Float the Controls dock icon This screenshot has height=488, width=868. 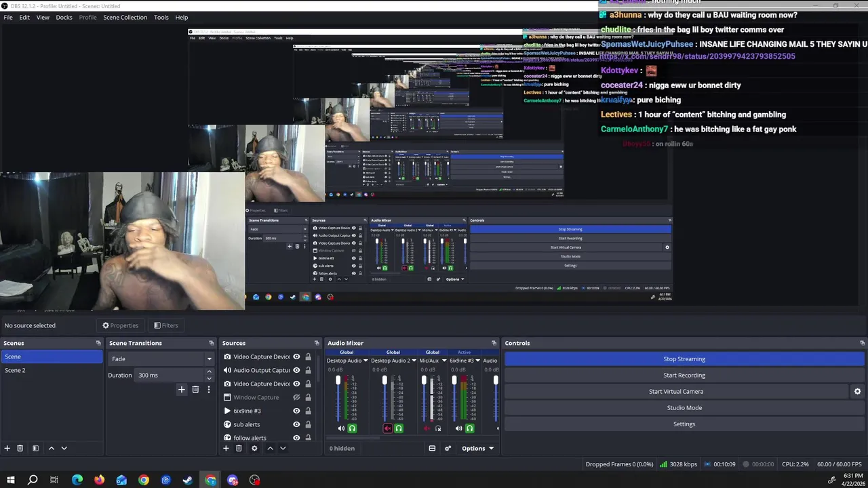pyautogui.click(x=862, y=343)
